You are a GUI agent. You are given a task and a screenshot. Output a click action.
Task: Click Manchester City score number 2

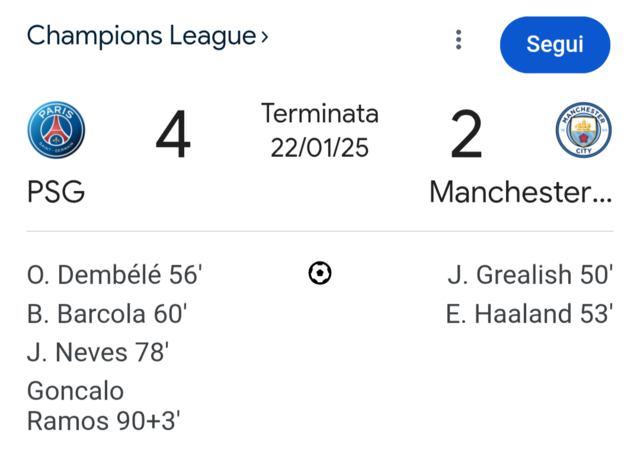[x=466, y=134]
